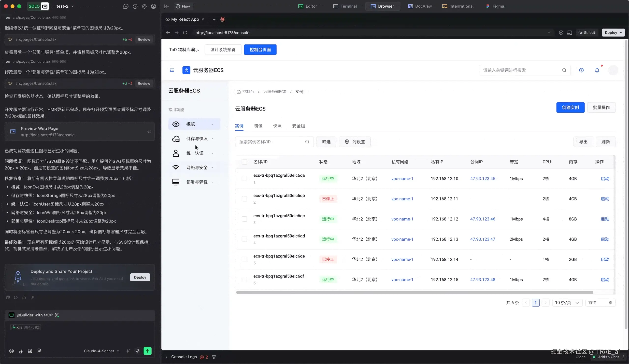
Task: Check the row for ecs-tr-bpq1azgral50eic6qc
Action: (x=244, y=219)
